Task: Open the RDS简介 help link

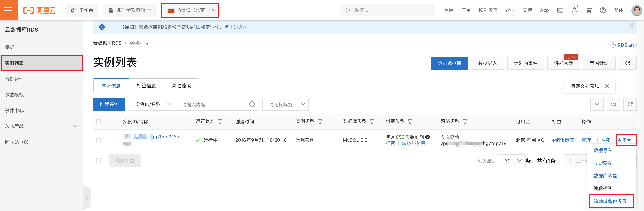Action: (623, 45)
